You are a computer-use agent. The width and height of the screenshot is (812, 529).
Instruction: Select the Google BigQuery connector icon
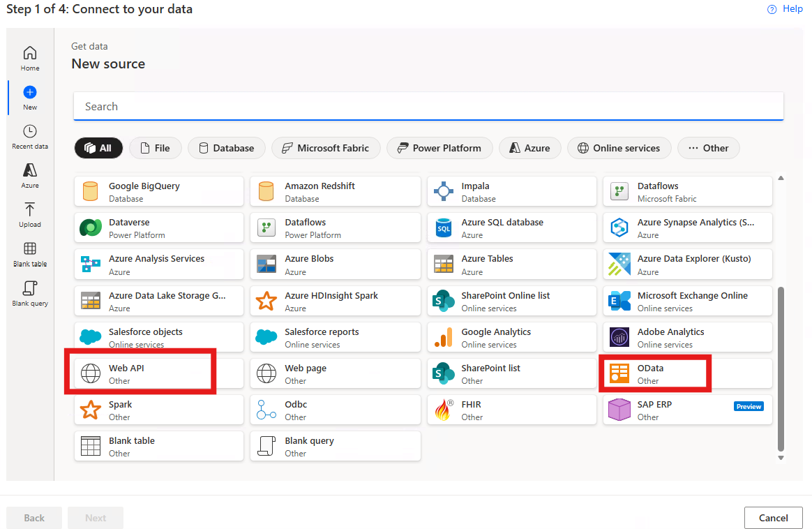[x=91, y=191]
